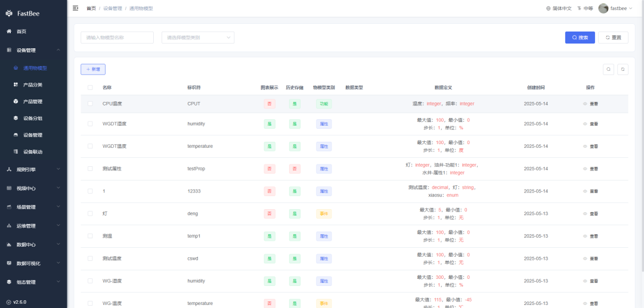
Task: Click the round search icon above table
Action: [x=608, y=69]
